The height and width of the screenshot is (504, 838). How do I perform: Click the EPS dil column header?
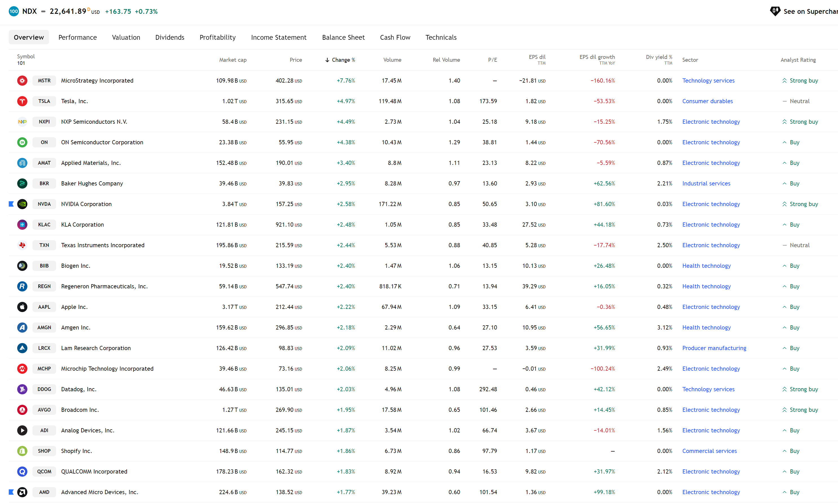tap(537, 59)
